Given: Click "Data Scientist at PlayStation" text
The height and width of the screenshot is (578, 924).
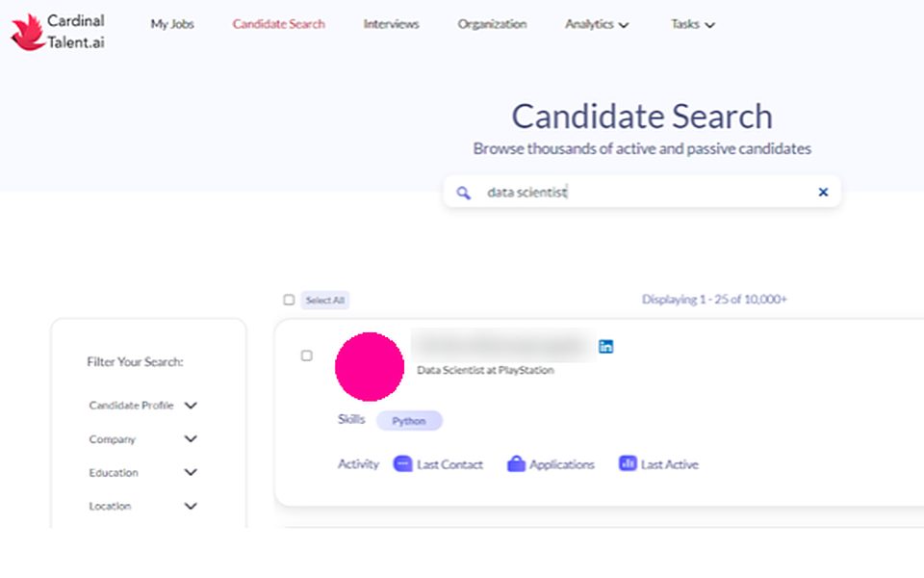Looking at the screenshot, I should [x=485, y=370].
